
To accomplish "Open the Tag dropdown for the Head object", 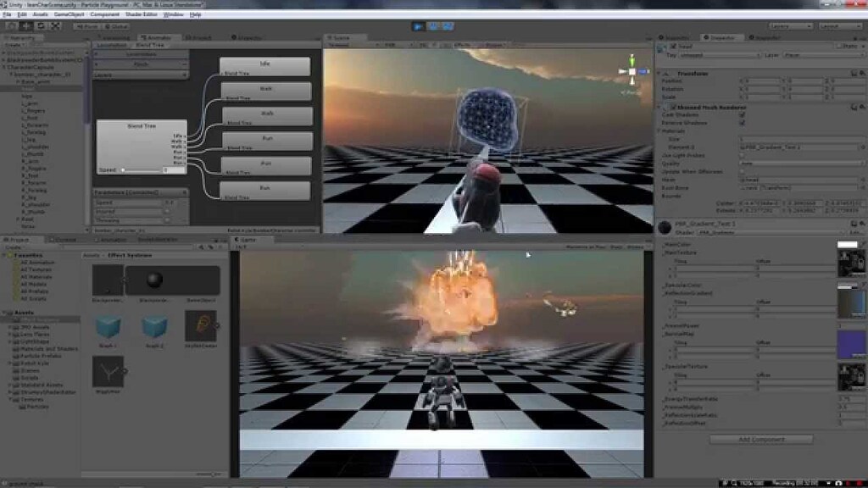I will tap(721, 55).
